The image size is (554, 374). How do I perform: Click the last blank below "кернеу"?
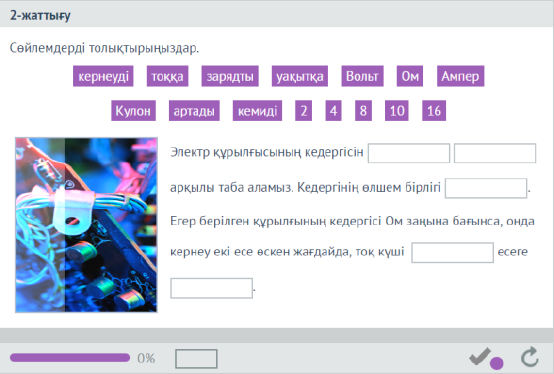(211, 288)
